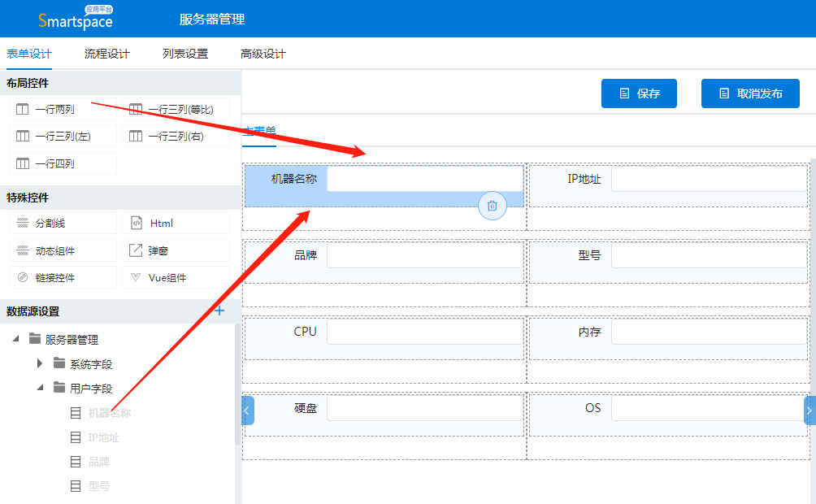Viewport: 816px width, 504px height.
Task: Select the 一行四列 layout control
Action: coord(63,163)
